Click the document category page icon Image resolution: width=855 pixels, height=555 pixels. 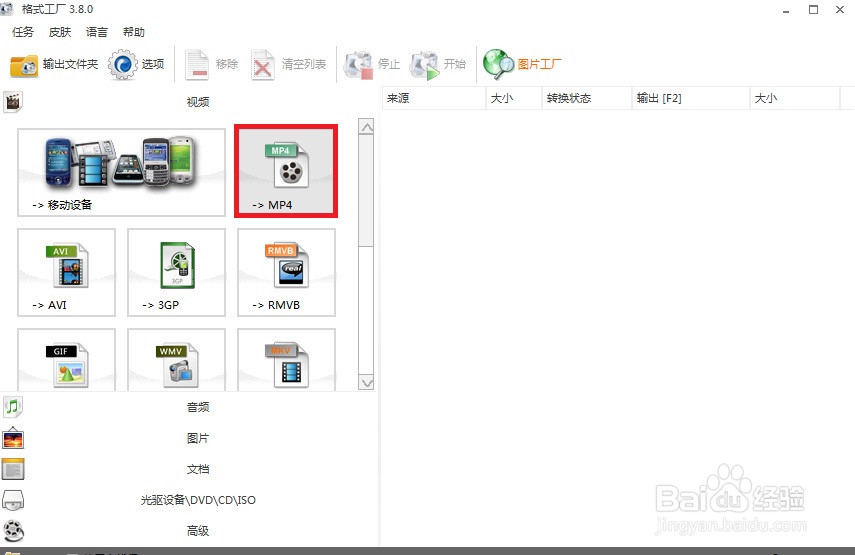click(13, 469)
